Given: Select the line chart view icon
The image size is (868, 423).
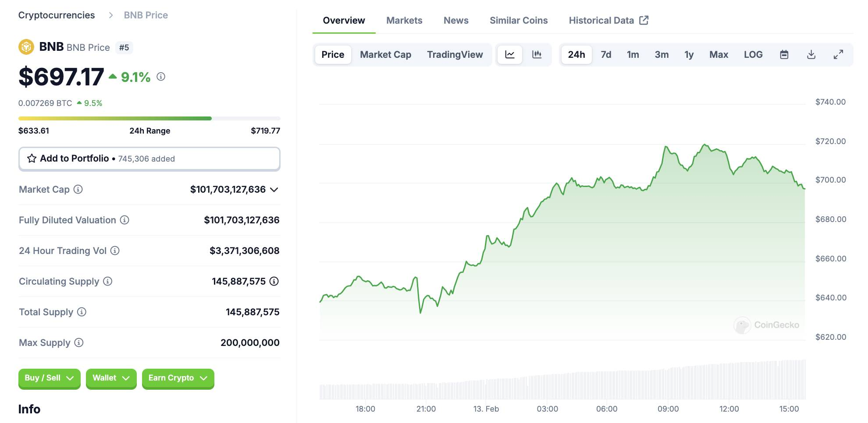Looking at the screenshot, I should click(x=509, y=55).
